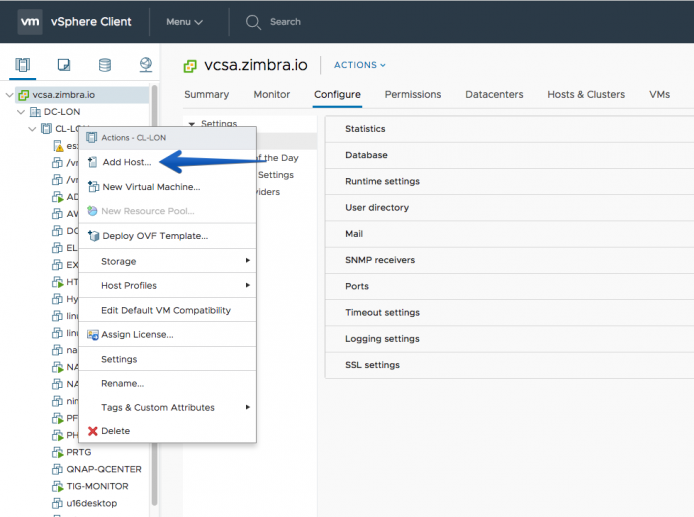The image size is (694, 517).
Task: Open the Ports settings row
Action: (x=509, y=286)
